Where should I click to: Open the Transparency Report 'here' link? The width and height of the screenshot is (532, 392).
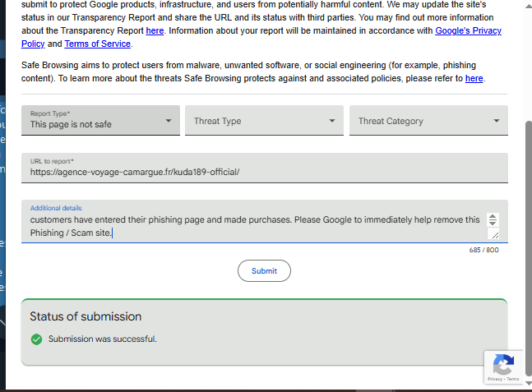155,31
